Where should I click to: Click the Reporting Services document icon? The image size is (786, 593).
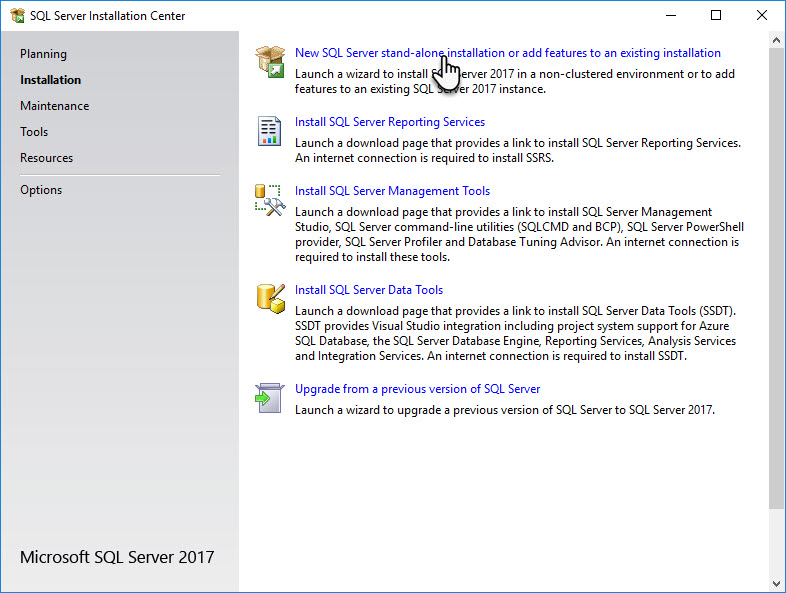[x=270, y=131]
